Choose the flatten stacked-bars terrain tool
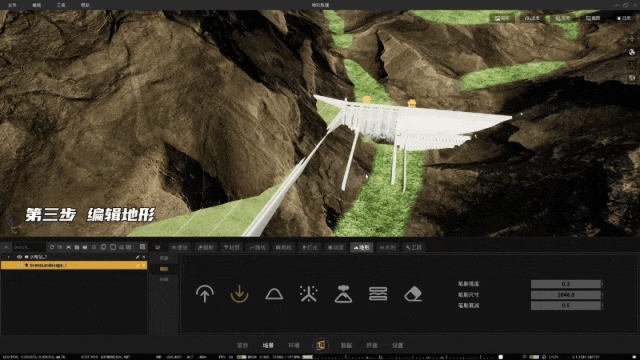This screenshot has height=360, width=640. click(x=378, y=294)
